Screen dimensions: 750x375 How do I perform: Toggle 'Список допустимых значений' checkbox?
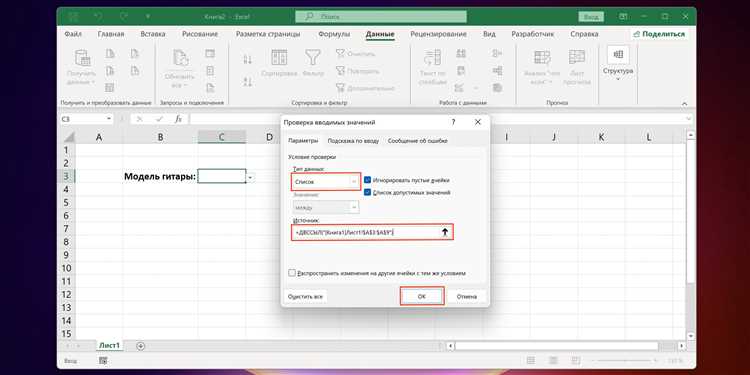(367, 192)
